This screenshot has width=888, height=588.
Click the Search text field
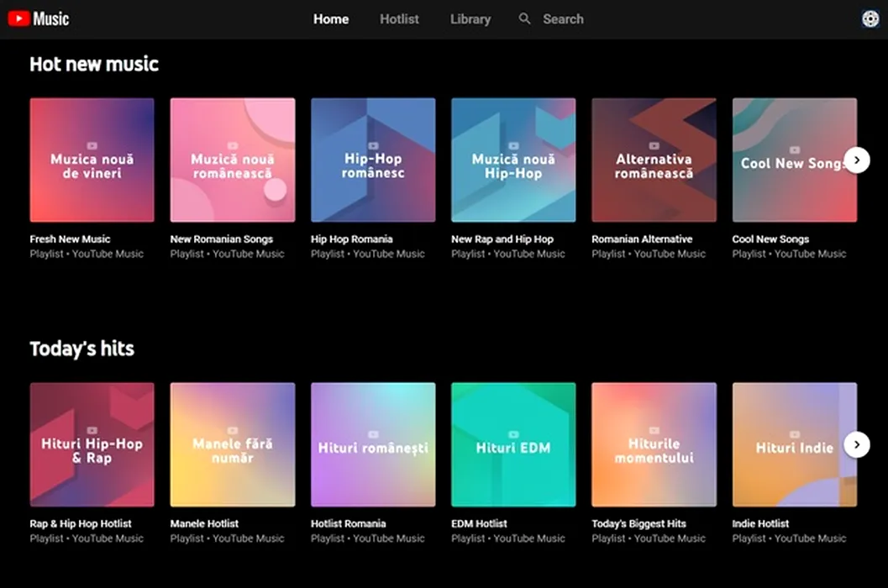coord(563,19)
